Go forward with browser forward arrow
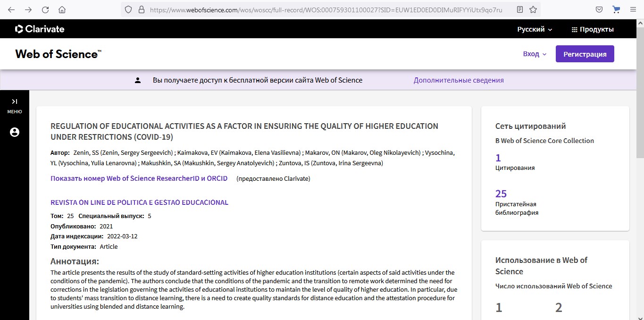Screen dimensions: 644x320 pos(28,9)
